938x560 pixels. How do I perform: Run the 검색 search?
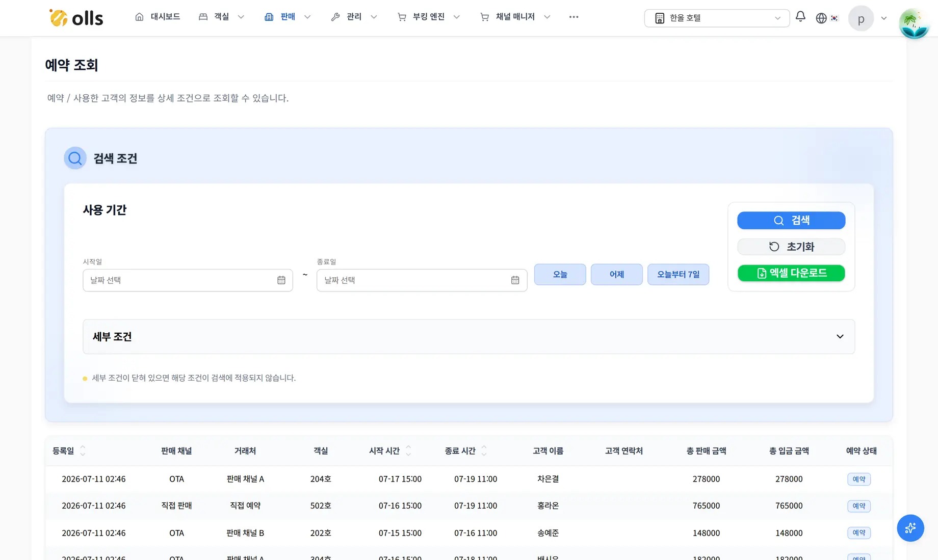click(791, 220)
